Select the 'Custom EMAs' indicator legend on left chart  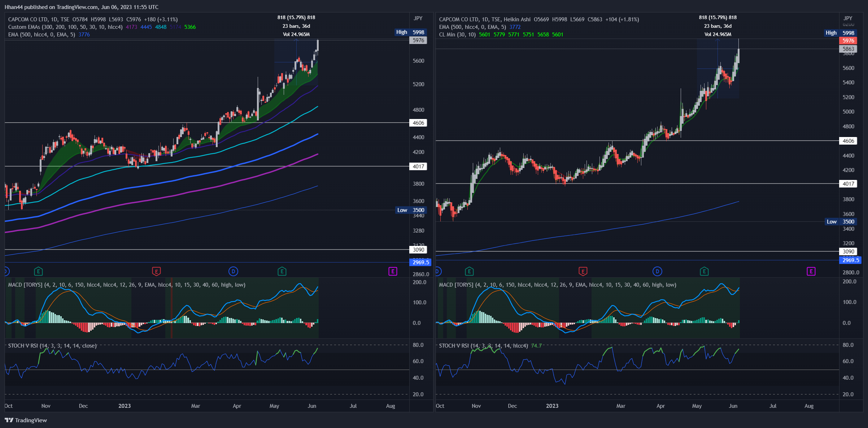[65, 27]
